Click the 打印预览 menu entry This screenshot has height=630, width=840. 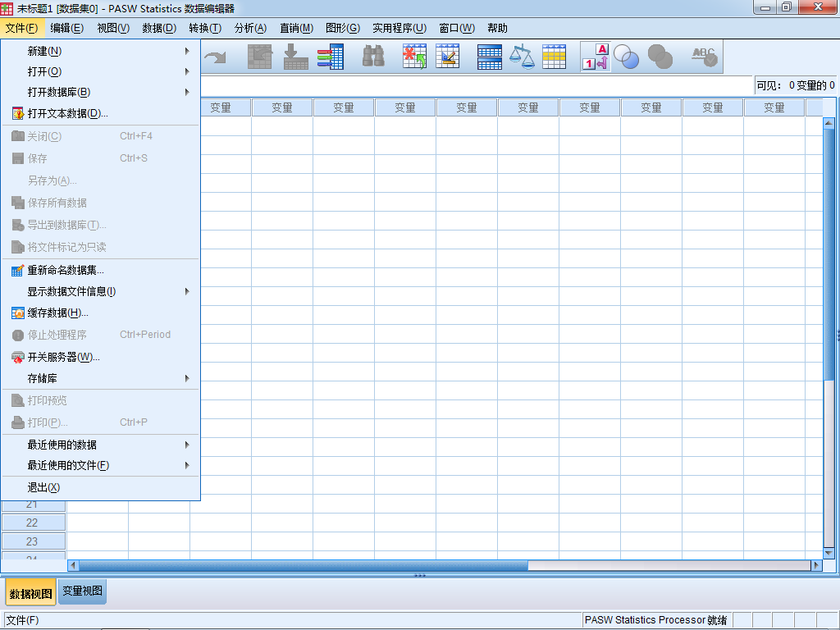click(x=101, y=400)
